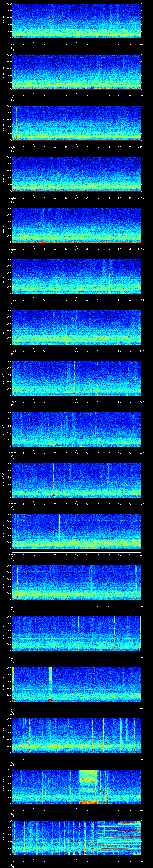This screenshot has width=153, height=868.
Task: Click the 22:00 end label of the 19:21 time axis
Action: click(x=141, y=147)
